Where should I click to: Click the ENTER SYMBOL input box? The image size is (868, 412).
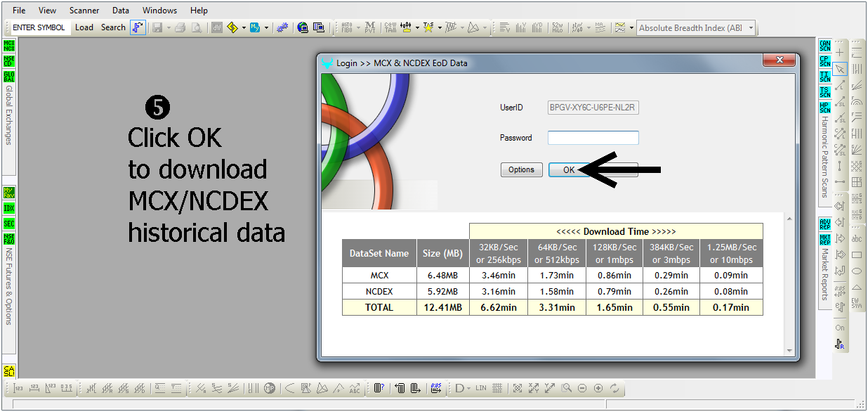tap(39, 27)
